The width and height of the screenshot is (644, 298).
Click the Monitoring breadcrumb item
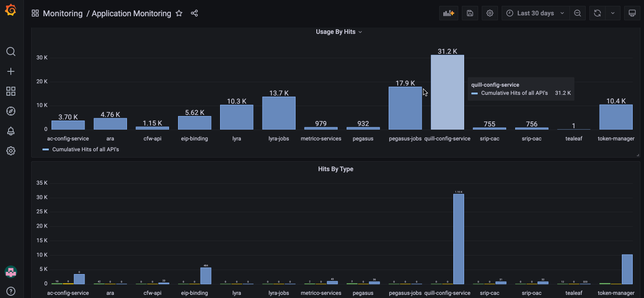62,13
